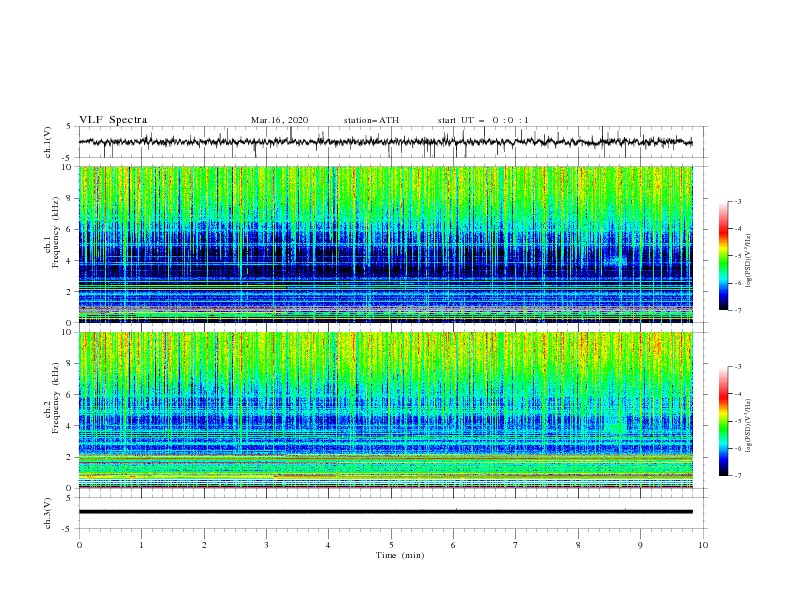The image size is (792, 612).
Task: Click the ch.1 color scale bar
Action: [x=724, y=256]
